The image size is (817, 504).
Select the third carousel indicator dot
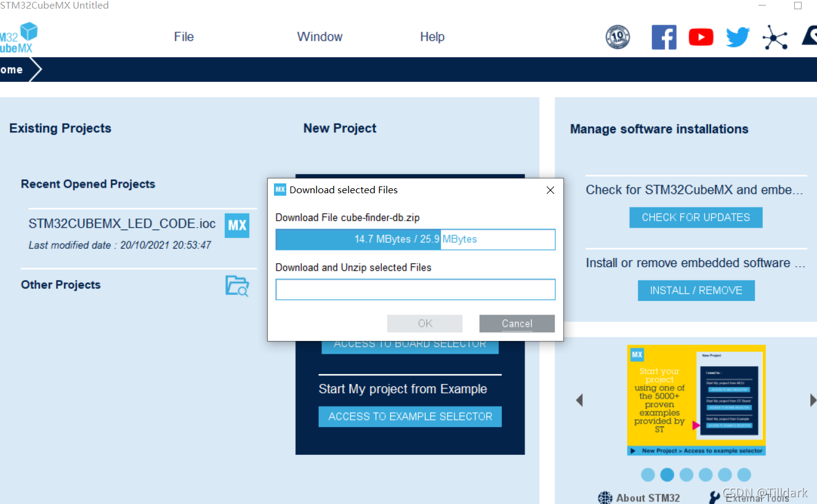[686, 474]
